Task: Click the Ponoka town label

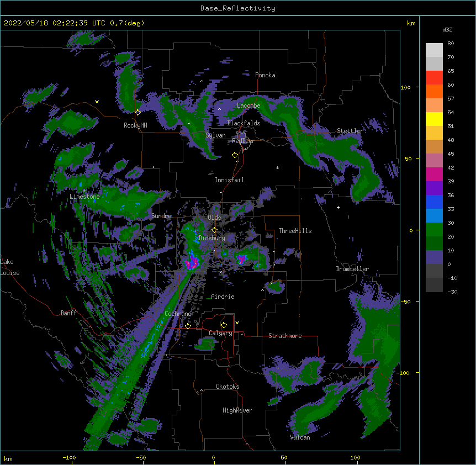Action: pyautogui.click(x=265, y=75)
